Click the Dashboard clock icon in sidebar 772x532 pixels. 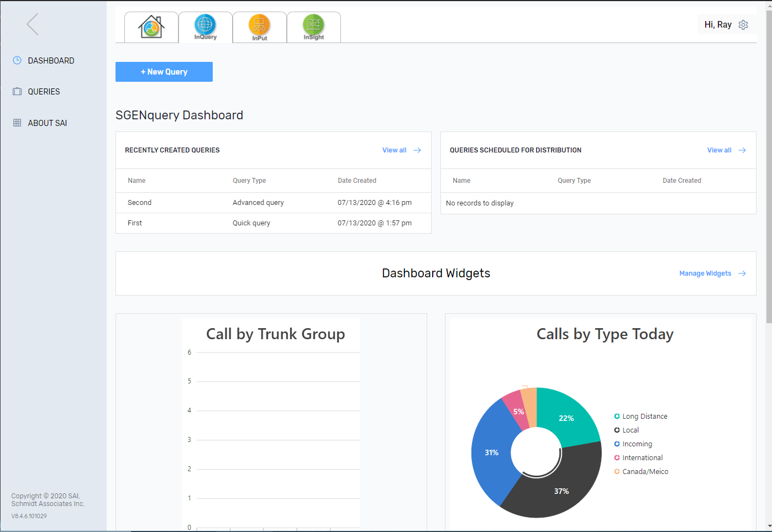(17, 60)
